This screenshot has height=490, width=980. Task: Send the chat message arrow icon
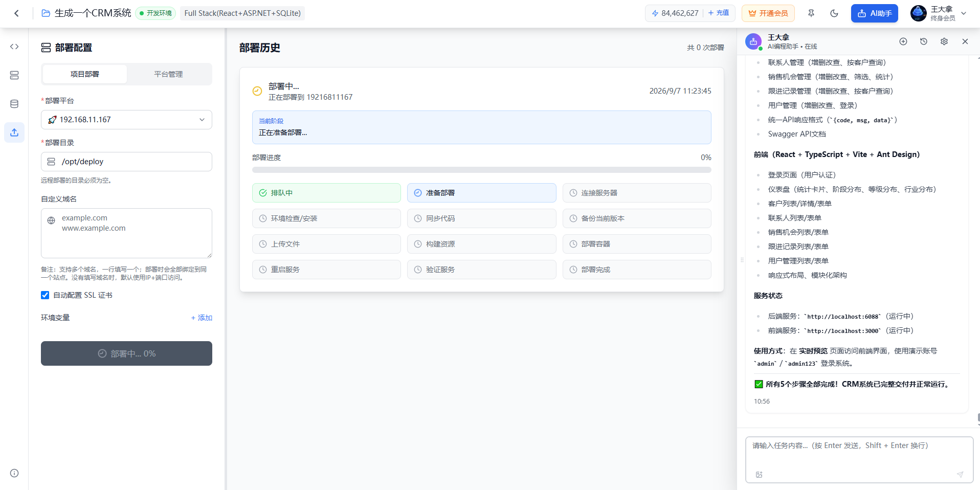click(960, 475)
